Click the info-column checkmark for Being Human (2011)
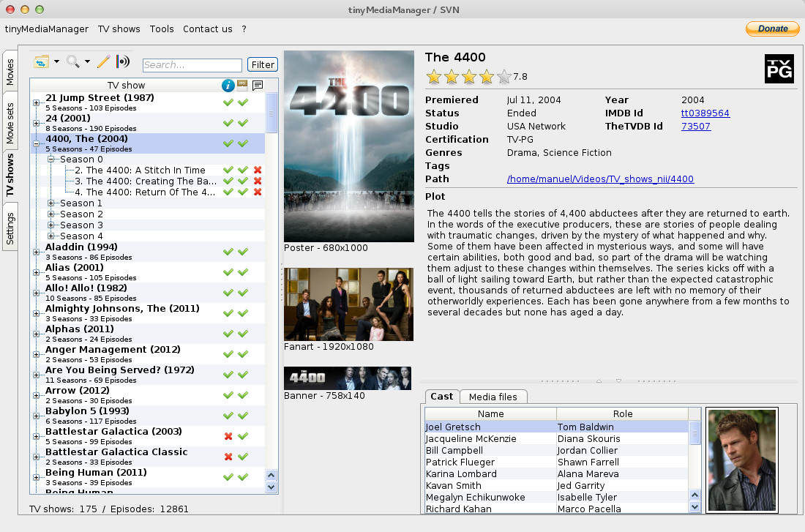805x532 pixels. (x=228, y=477)
